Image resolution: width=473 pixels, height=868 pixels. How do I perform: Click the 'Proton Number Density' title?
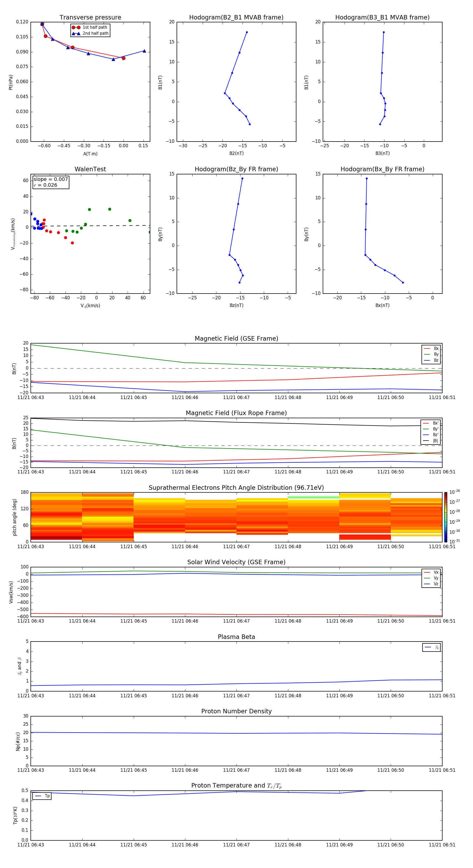pos(236,711)
